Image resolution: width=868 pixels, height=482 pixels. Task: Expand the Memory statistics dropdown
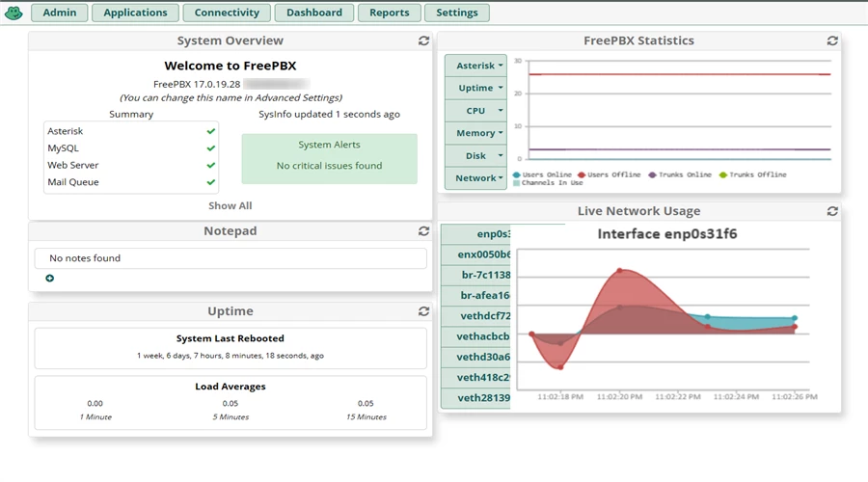pos(475,133)
